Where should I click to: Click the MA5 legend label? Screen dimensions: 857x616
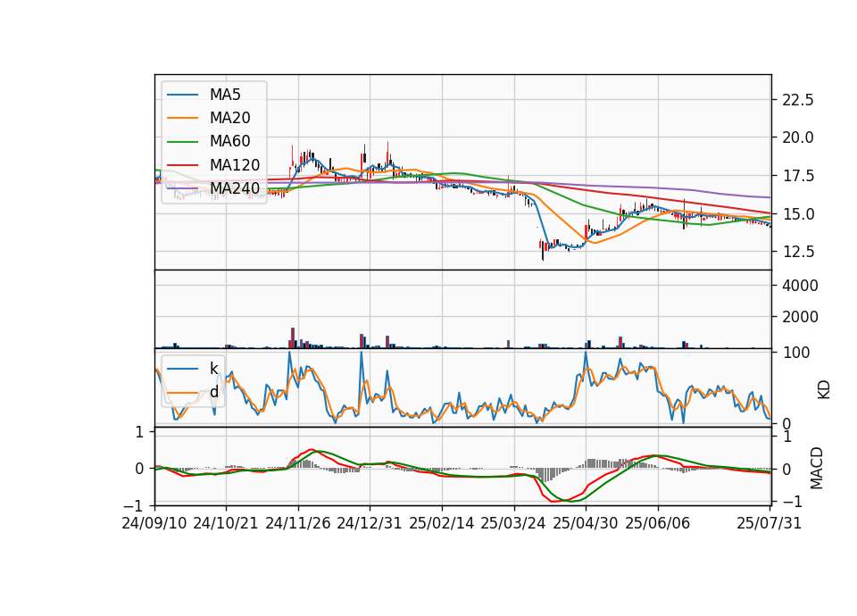click(225, 95)
